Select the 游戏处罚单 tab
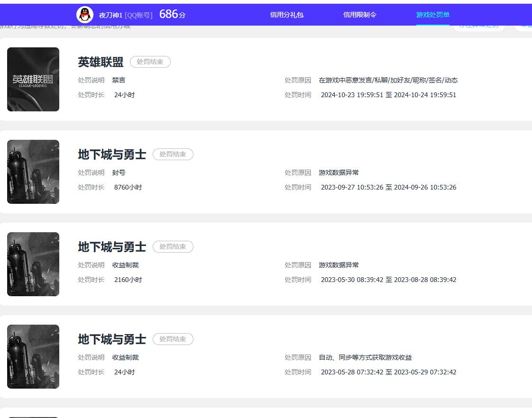 pos(432,15)
